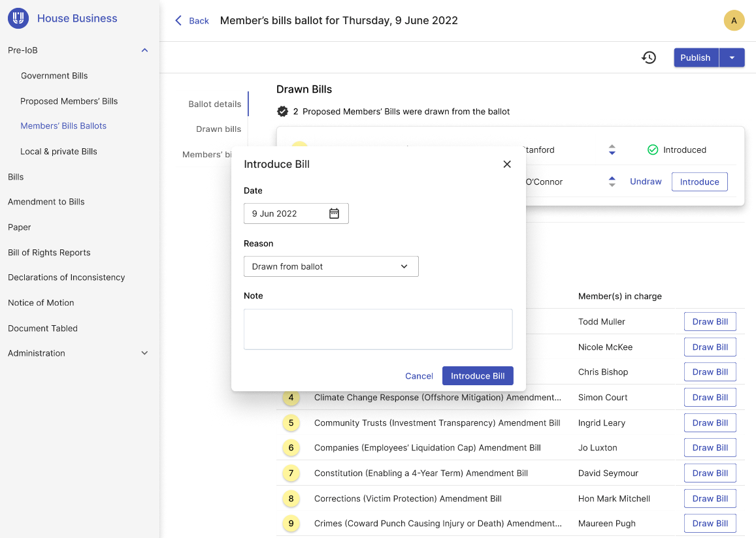
Task: Draw Jo Luxton's bill
Action: (x=710, y=448)
